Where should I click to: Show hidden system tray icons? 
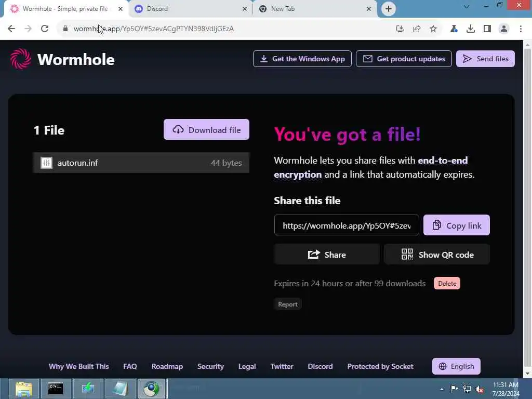pyautogui.click(x=442, y=389)
